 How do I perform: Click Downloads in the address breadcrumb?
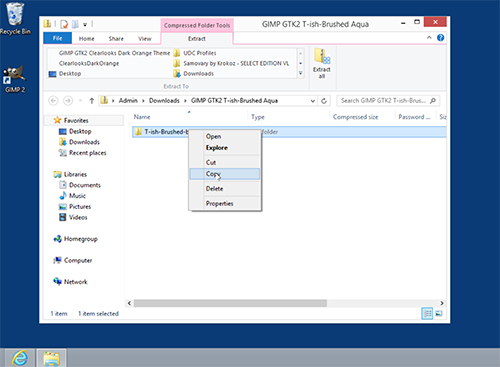164,100
